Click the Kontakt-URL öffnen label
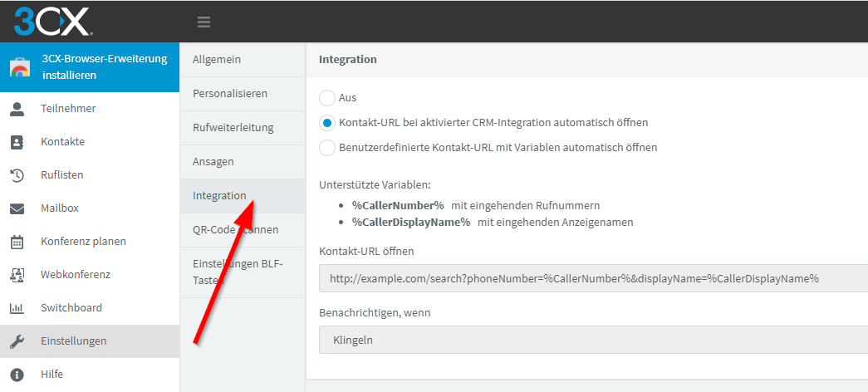 (366, 252)
